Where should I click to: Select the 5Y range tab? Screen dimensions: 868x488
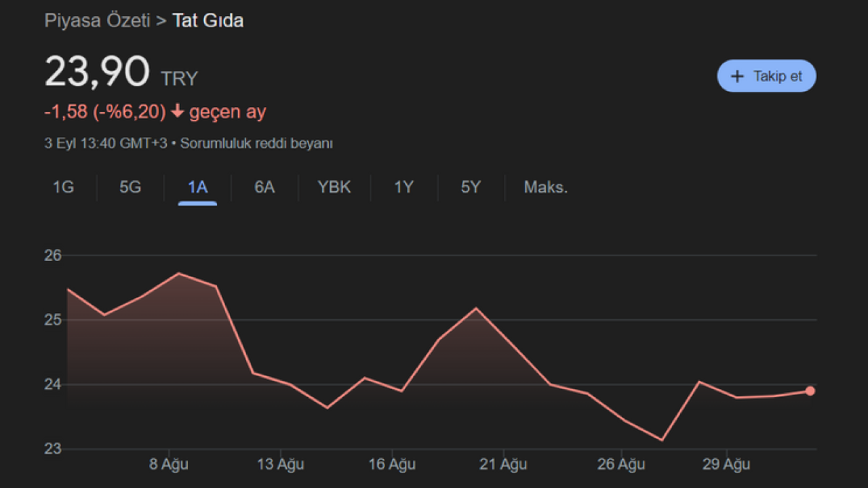coord(471,188)
